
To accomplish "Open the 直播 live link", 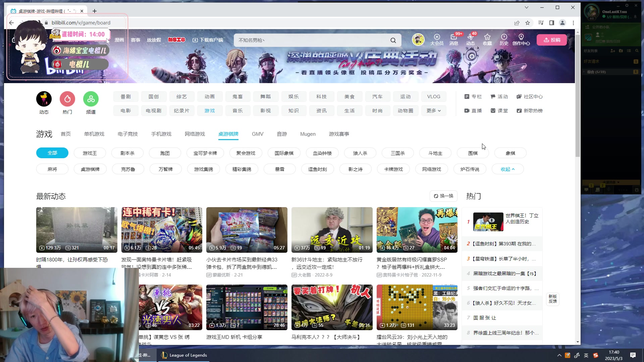I will [x=473, y=111].
